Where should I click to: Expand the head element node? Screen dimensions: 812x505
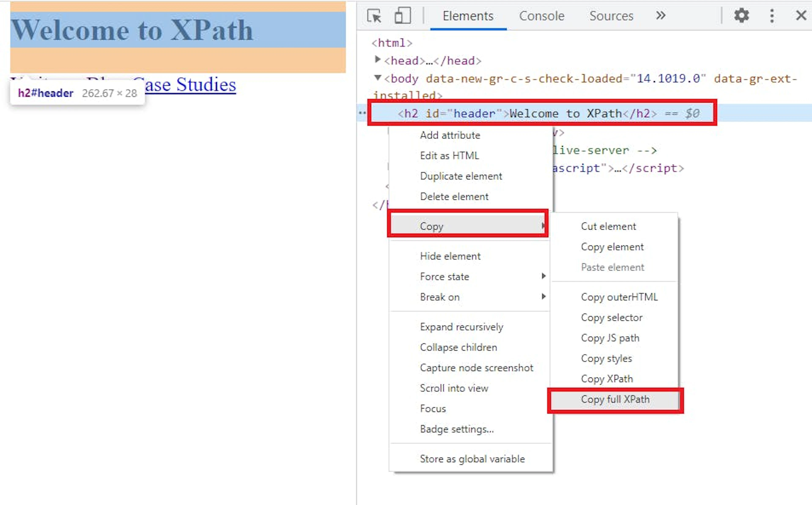(377, 60)
